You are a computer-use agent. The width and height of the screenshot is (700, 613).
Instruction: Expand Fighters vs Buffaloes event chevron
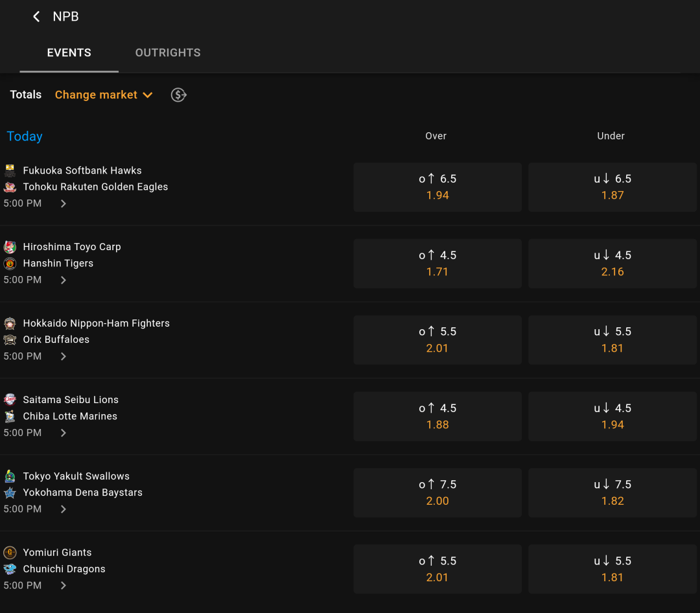click(64, 356)
